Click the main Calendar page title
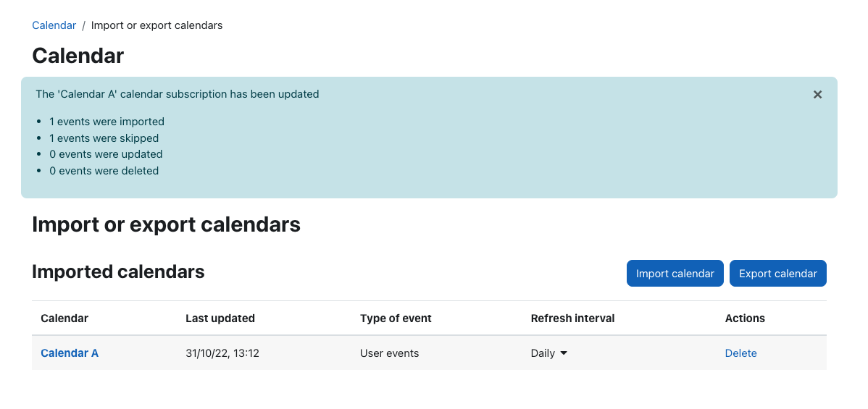The height and width of the screenshot is (409, 868). (x=78, y=56)
